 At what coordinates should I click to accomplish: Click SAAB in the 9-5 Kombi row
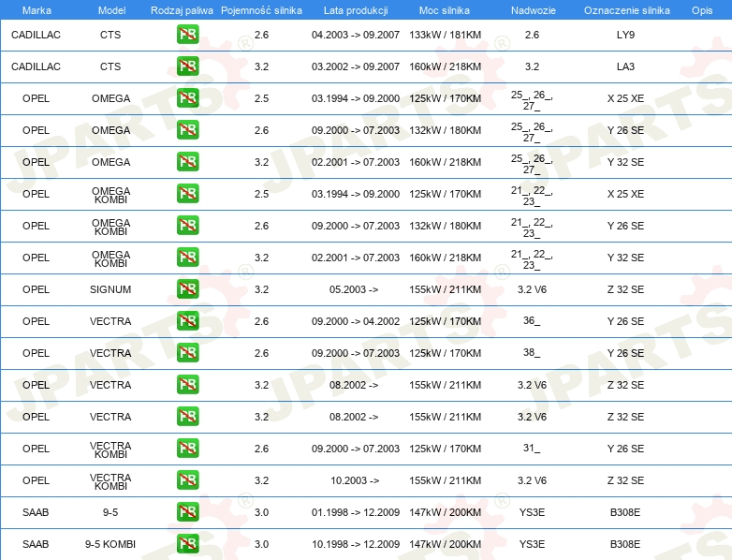(x=36, y=544)
